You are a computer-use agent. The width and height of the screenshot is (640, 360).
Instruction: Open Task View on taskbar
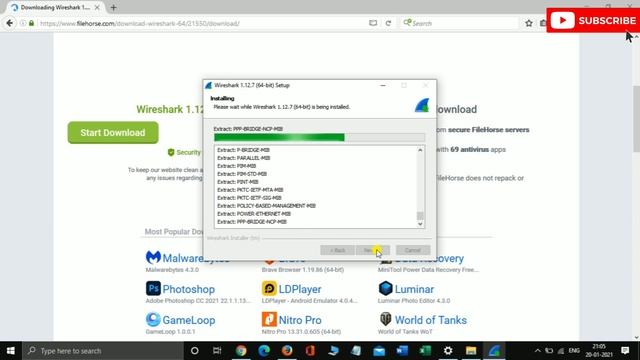click(x=217, y=351)
